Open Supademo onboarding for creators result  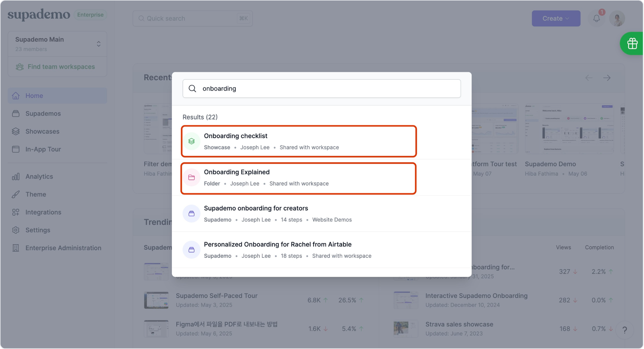point(321,214)
